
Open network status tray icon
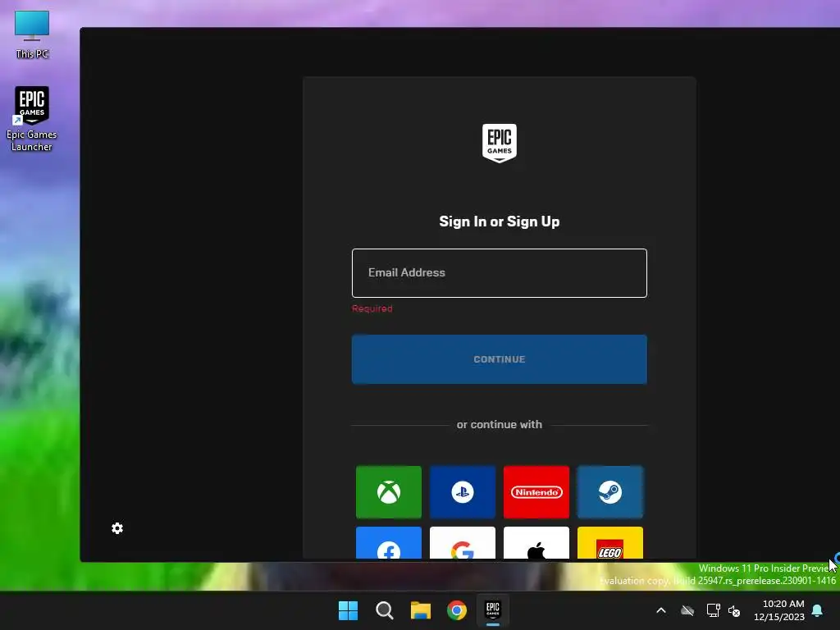[713, 610]
